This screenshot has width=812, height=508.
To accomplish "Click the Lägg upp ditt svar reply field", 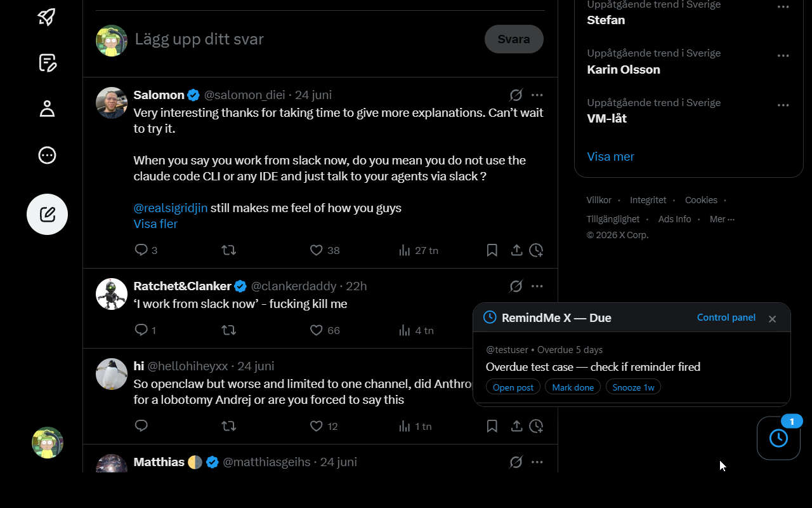I will coord(304,39).
